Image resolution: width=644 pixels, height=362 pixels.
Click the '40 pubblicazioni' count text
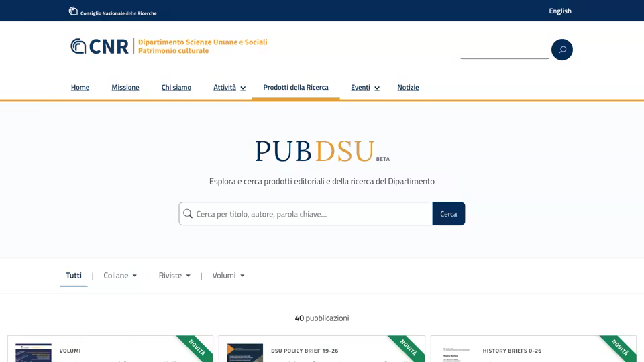click(x=322, y=318)
